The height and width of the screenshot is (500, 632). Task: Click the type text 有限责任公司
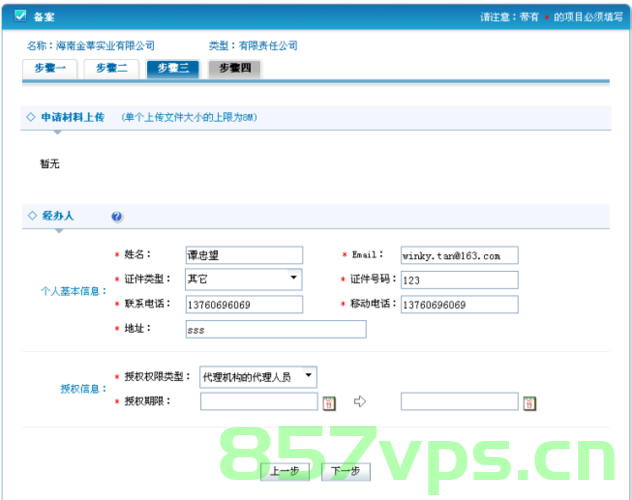pyautogui.click(x=268, y=46)
